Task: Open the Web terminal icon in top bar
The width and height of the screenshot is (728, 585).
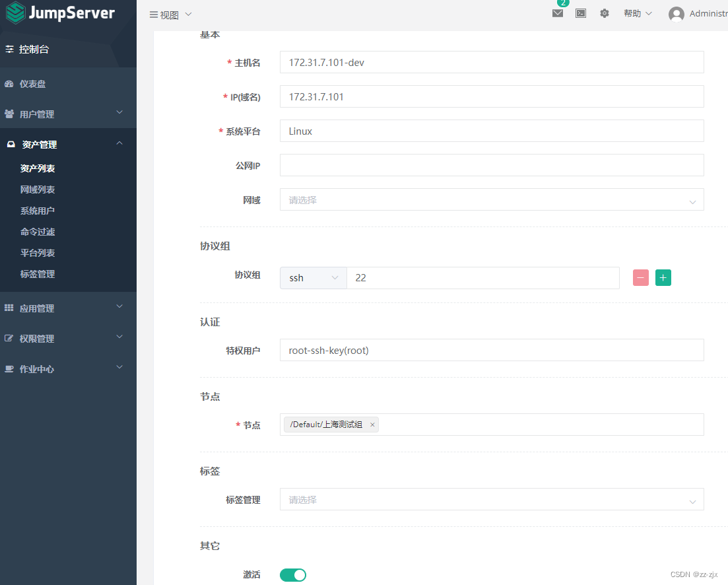Action: click(581, 13)
